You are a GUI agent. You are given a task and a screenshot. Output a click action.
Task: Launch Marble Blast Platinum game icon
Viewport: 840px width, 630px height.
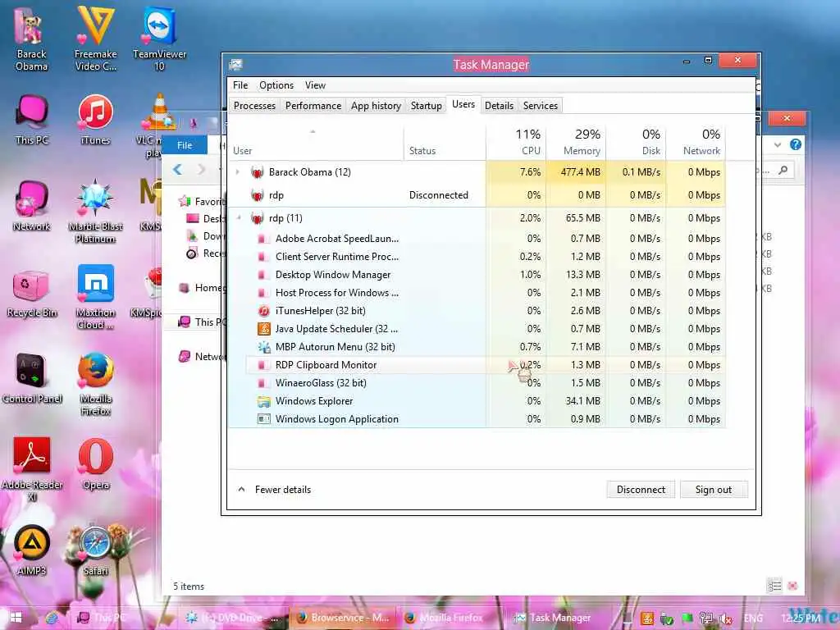pos(95,211)
